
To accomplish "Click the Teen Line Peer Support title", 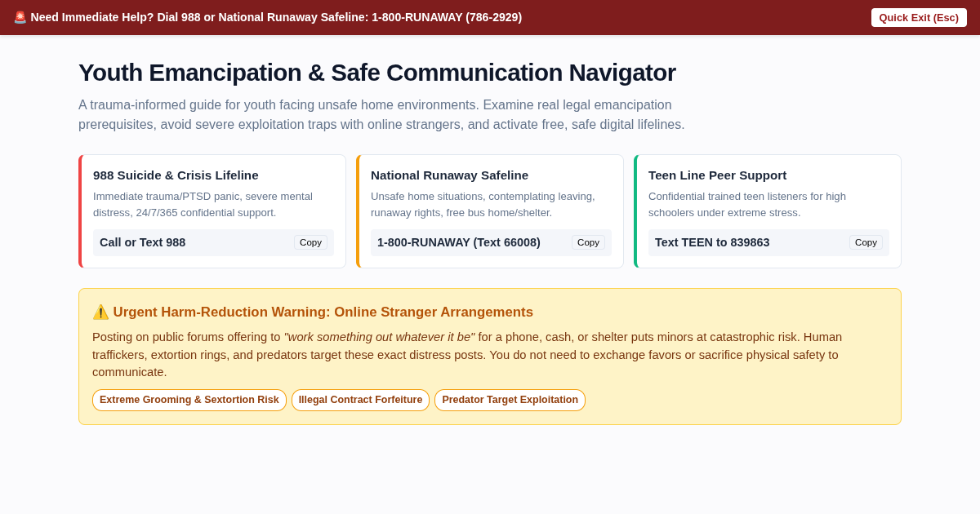I will click(717, 175).
